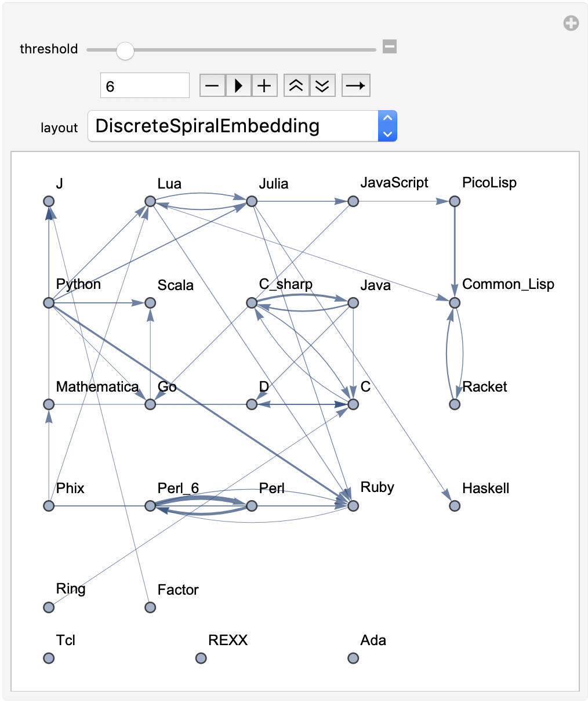The height and width of the screenshot is (702, 588).
Task: Select the Perl_6 node
Action: point(150,506)
